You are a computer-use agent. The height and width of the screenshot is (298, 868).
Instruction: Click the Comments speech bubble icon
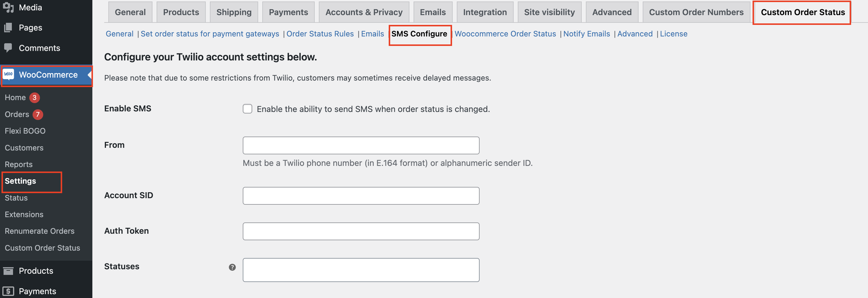[x=8, y=48]
